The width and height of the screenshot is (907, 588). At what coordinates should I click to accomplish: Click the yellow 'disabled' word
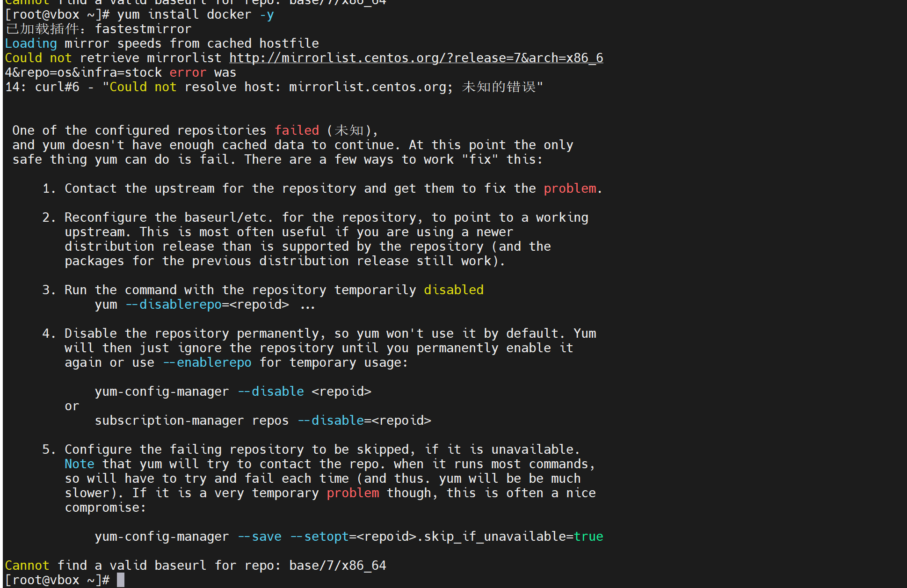[x=454, y=290]
